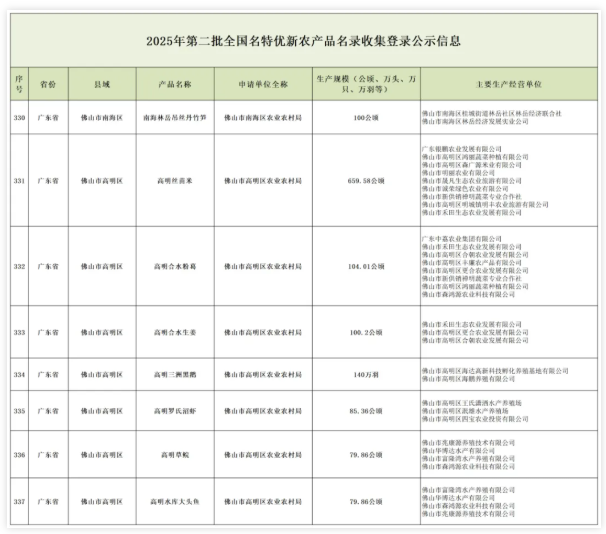606x534 pixels.
Task: Select product 南海林岳吊丝丹竹笋
Action: (x=176, y=118)
